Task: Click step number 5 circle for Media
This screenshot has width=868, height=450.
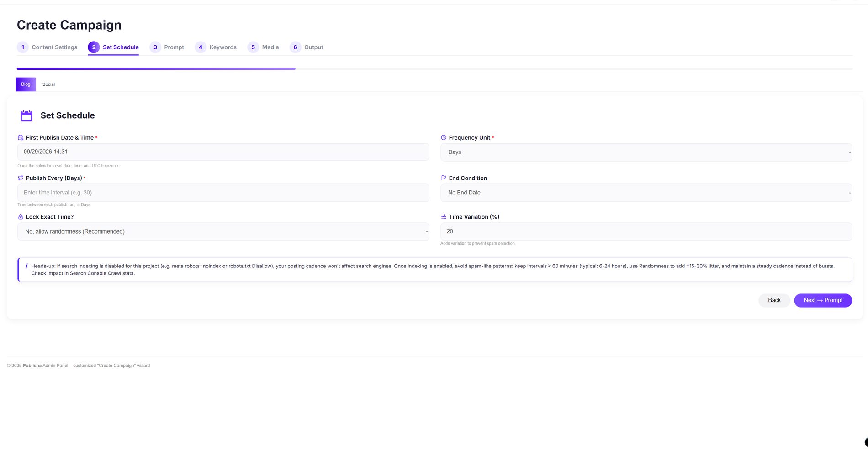Action: pyautogui.click(x=253, y=47)
